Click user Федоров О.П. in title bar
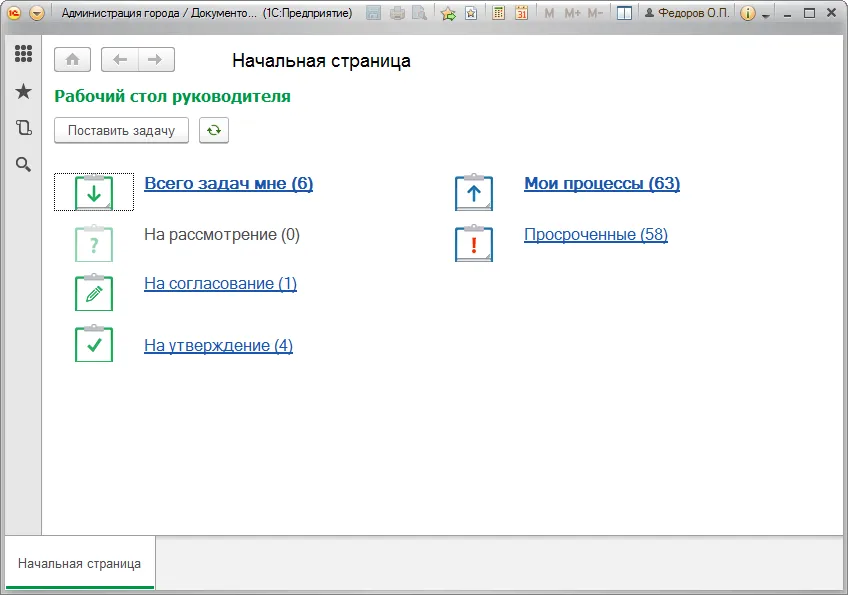The height and width of the screenshot is (595, 848). click(687, 13)
